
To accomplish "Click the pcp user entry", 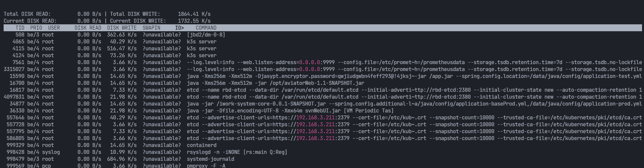I will [x=46, y=165].
